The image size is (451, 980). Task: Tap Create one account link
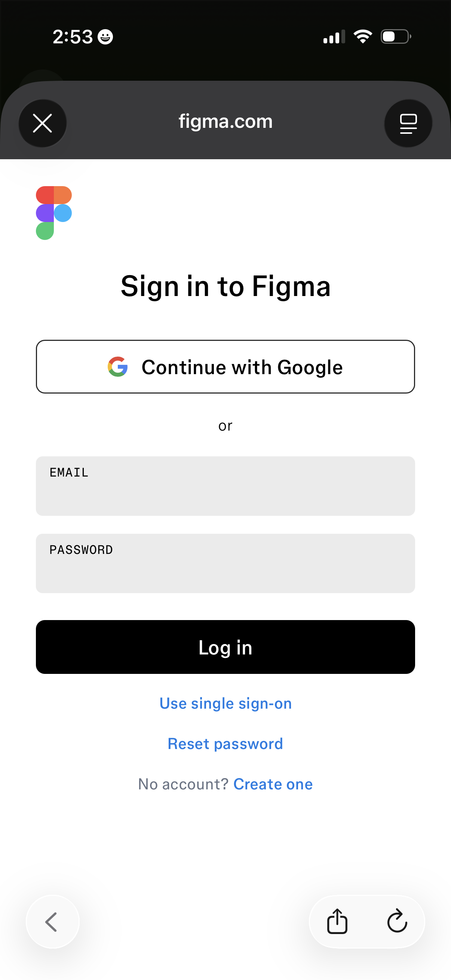[273, 784]
